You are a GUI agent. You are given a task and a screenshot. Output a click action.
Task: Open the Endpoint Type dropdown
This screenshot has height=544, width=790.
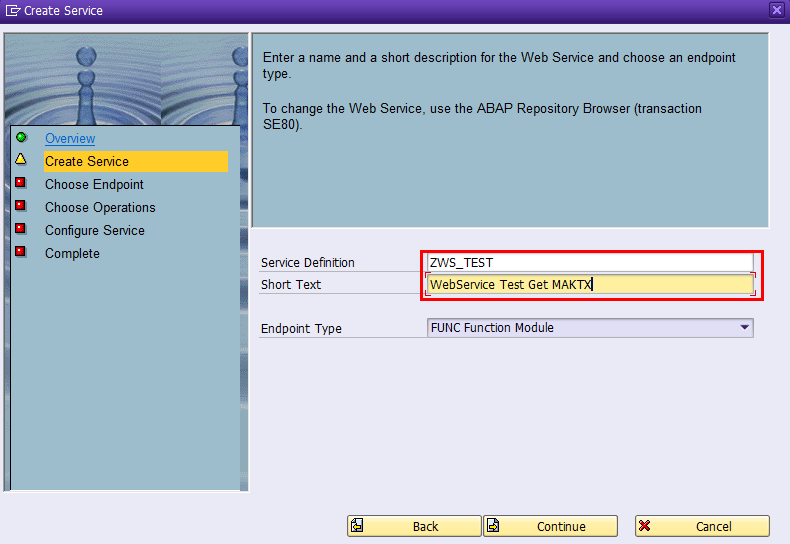(x=590, y=328)
